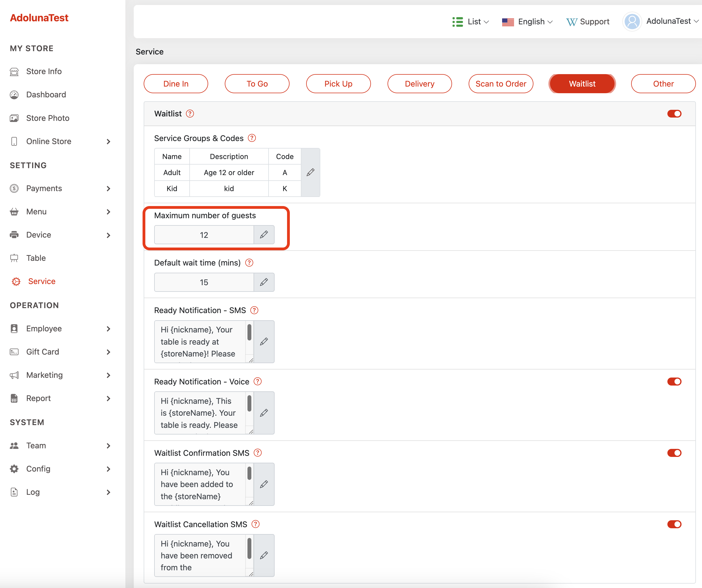The image size is (702, 588).
Task: Click pencil icon for Maximum number of guests
Action: point(264,235)
